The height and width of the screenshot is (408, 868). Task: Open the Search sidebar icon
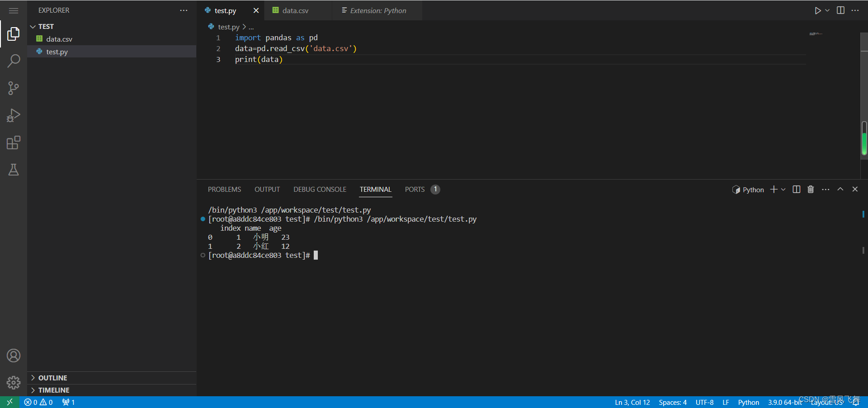click(14, 60)
